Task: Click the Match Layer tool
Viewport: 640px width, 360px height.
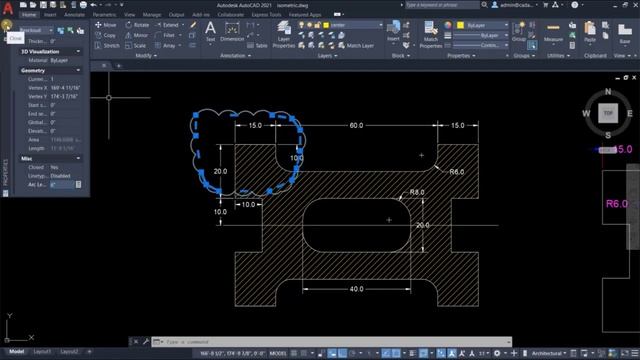Action: click(x=356, y=46)
